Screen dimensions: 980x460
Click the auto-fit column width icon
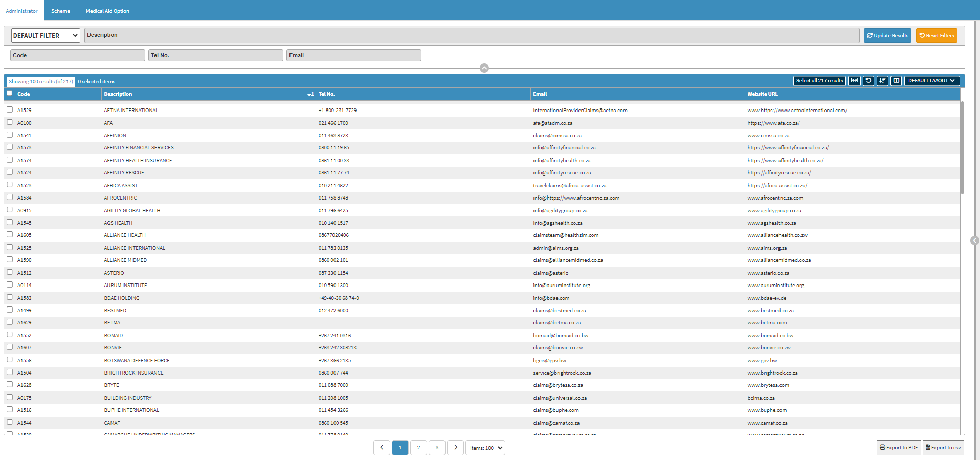tap(854, 81)
